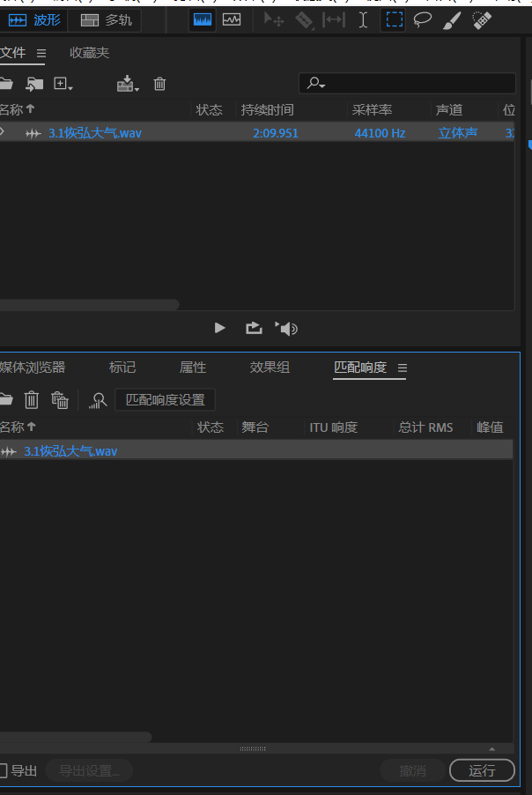Select the Slip tool
This screenshot has height=795, width=532.
click(334, 20)
